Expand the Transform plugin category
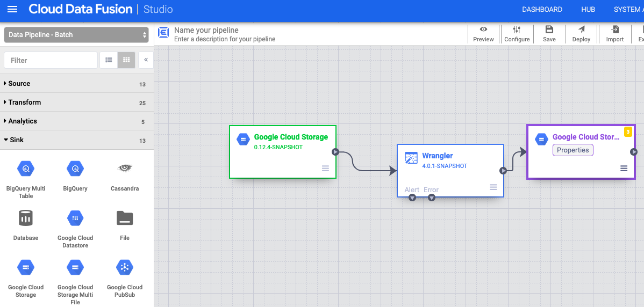Image resolution: width=644 pixels, height=307 pixels. pyautogui.click(x=24, y=103)
